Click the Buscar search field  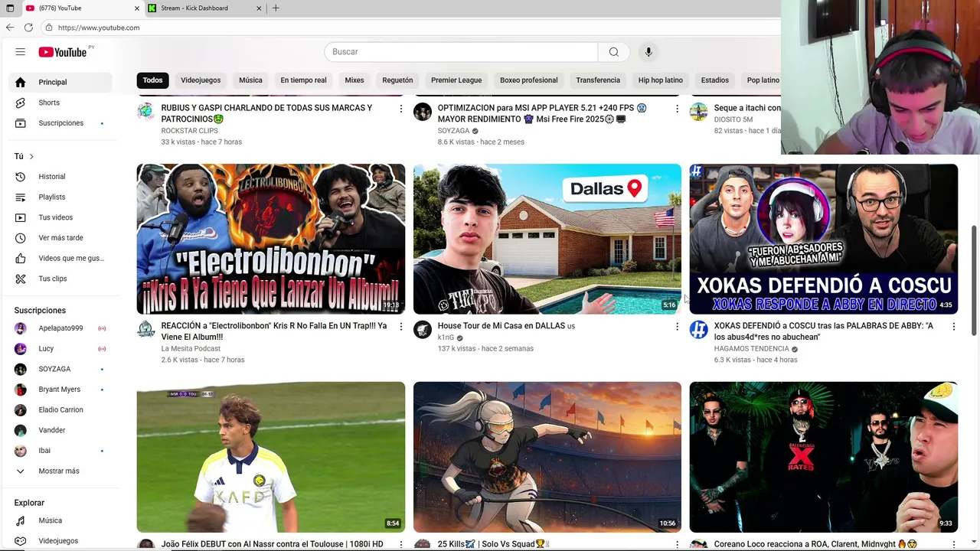[x=461, y=52]
